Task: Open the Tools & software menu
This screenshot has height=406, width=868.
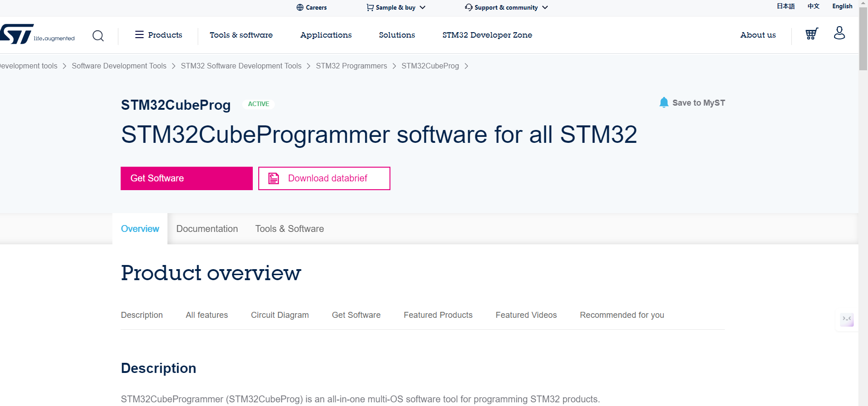Action: 241,35
